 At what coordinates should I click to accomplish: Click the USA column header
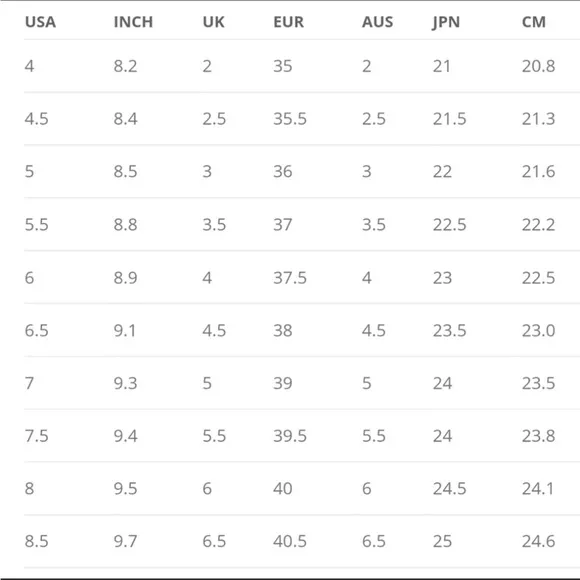(40, 22)
